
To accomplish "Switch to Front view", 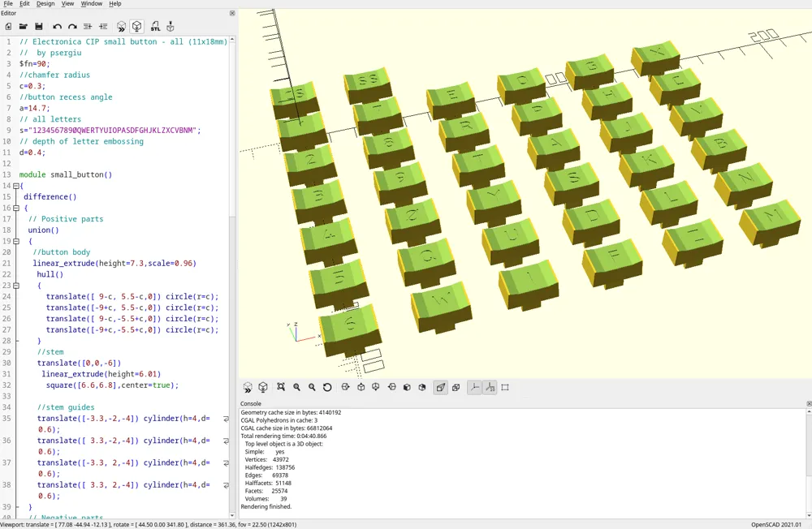I will [407, 387].
